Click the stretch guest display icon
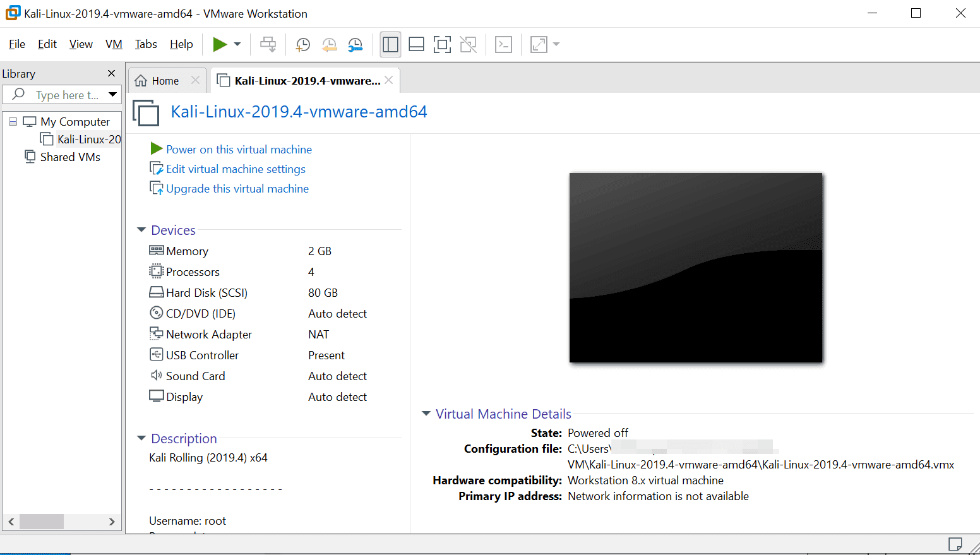Screen dimensions: 980x555 [539, 44]
